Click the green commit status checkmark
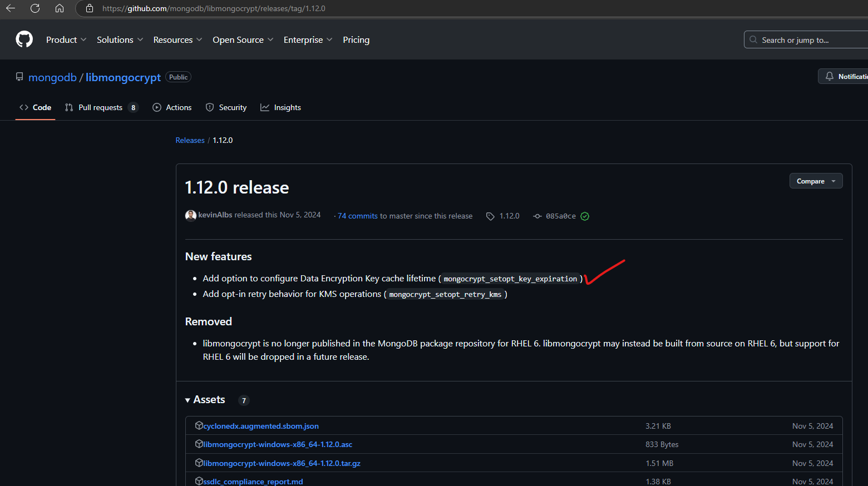This screenshot has height=486, width=868. coord(585,216)
